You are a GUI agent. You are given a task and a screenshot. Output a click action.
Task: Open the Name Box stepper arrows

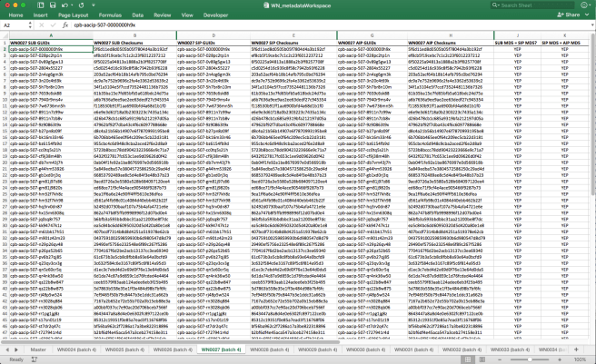coord(30,25)
